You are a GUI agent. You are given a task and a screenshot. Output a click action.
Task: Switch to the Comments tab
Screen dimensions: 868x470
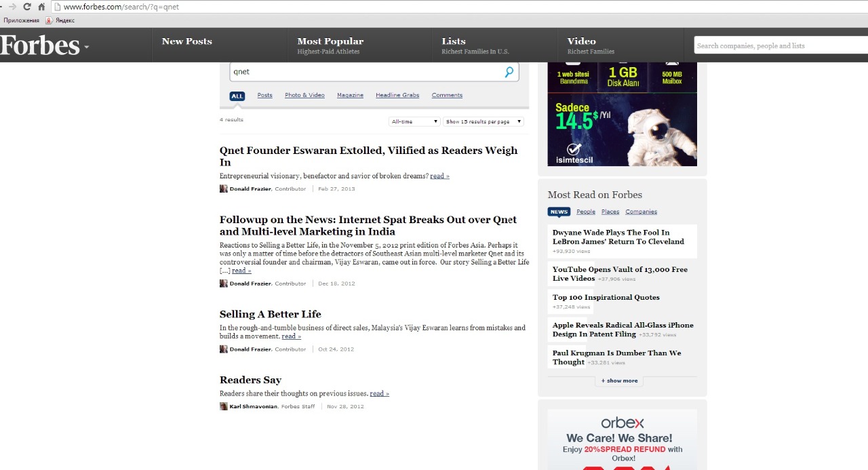click(x=447, y=96)
